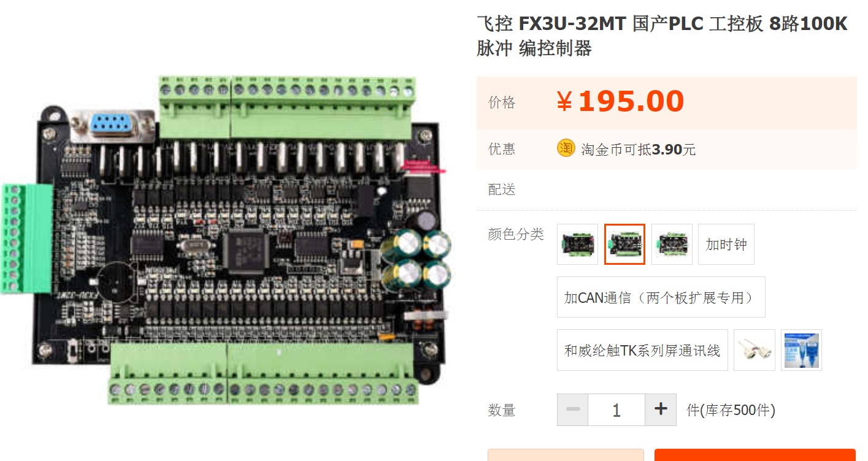Image resolution: width=868 pixels, height=461 pixels.
Task: Select the first board color thumbnail
Action: (x=577, y=244)
